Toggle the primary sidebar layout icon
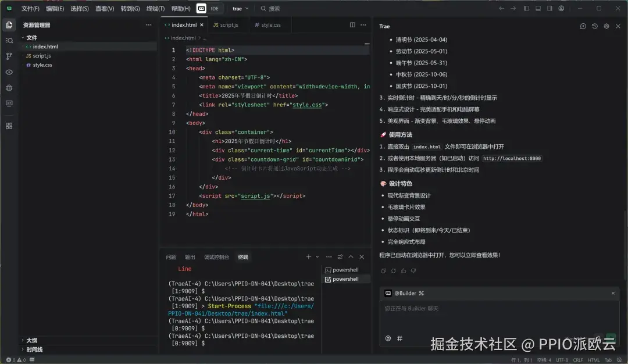Screen dimensions: 628x364 (x=527, y=8)
